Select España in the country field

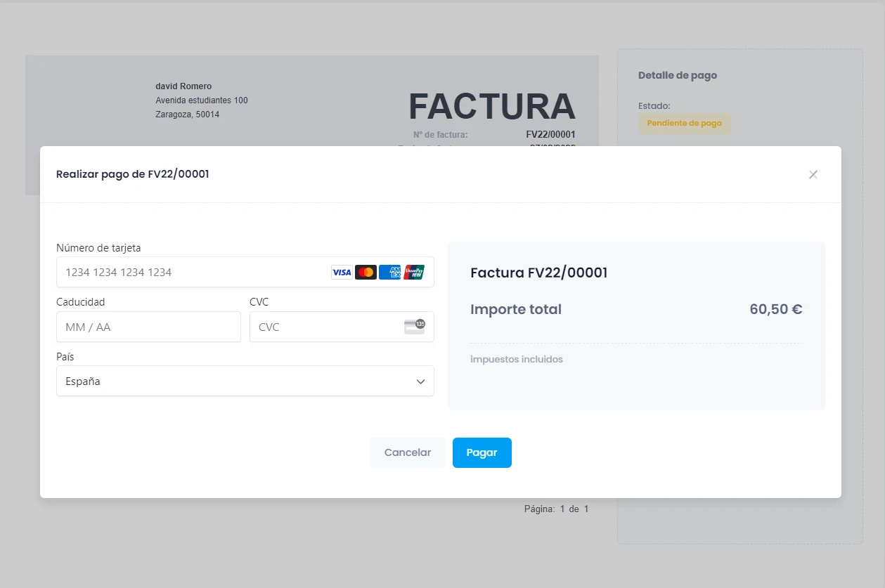[82, 381]
